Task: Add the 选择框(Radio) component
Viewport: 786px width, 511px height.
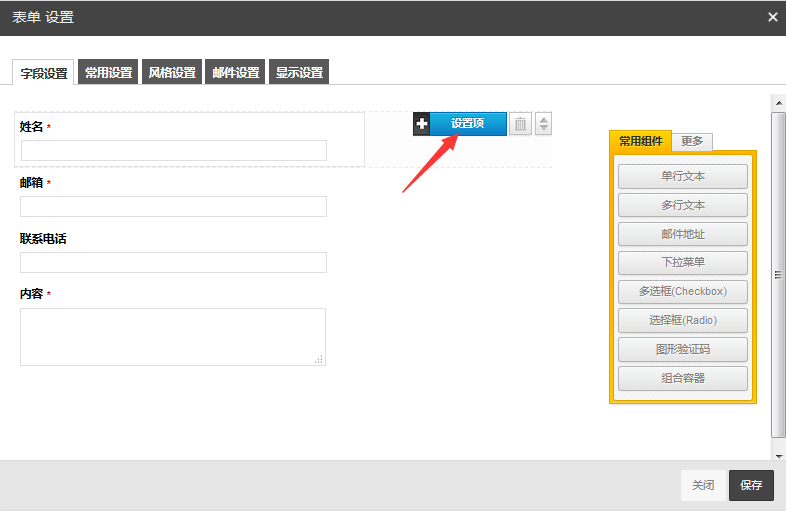Action: [683, 321]
